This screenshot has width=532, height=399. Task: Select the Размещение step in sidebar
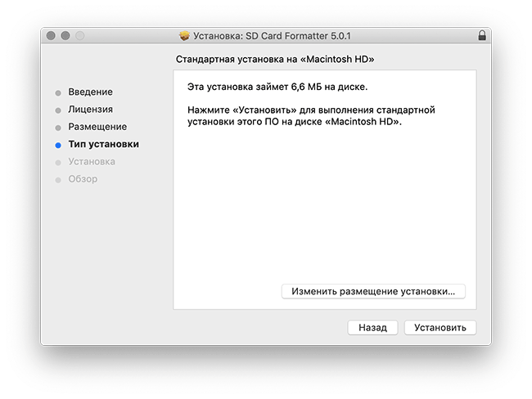(97, 127)
